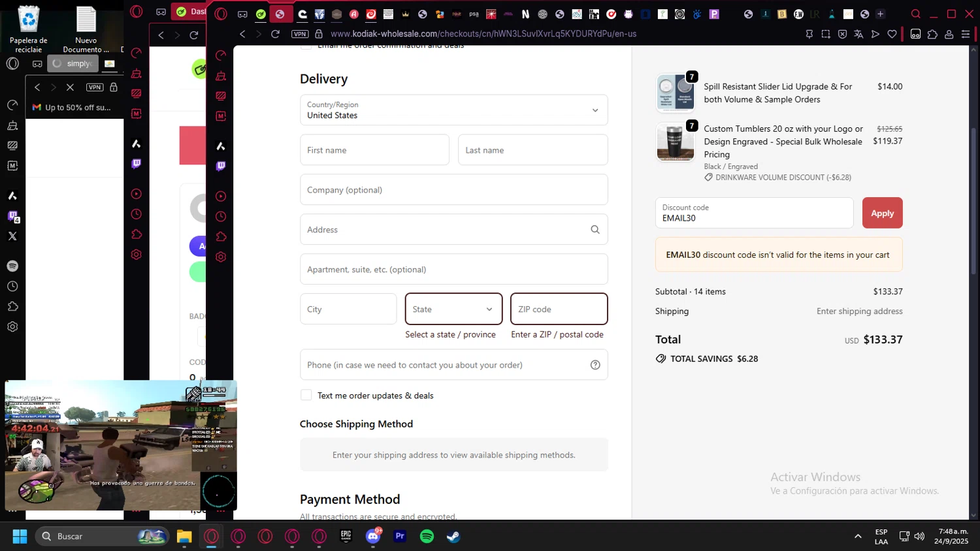
Task: Switch to the Netflix N tab
Action: [525, 14]
